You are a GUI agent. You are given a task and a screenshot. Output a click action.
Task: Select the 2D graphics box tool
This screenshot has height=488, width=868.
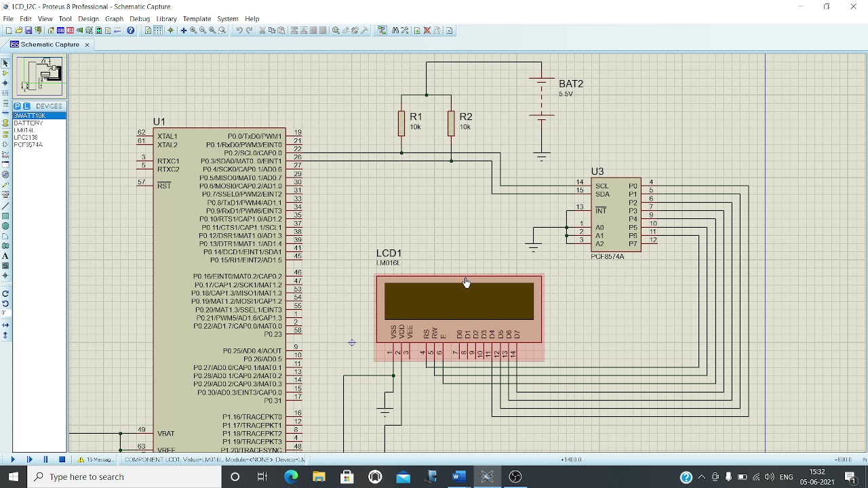tap(5, 216)
